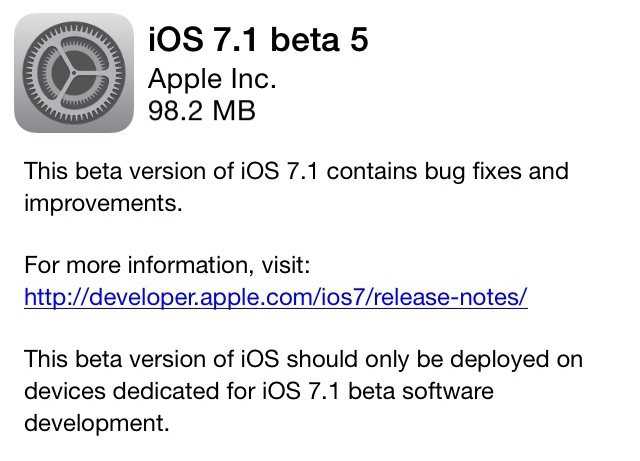Select the iOS 7.1 beta 5 title
640x461 pixels.
pos(258,40)
